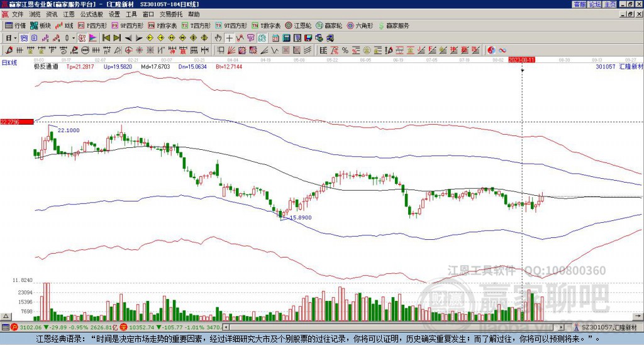The height and width of the screenshot is (345, 644).
Task: Click the yellow diamond left-arrow icon
Action: [150, 38]
